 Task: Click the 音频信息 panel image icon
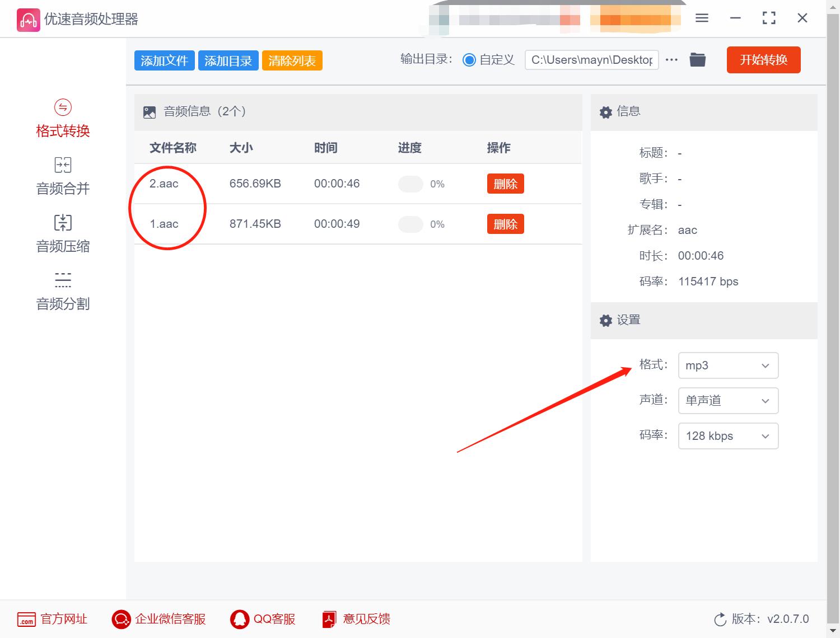click(149, 111)
